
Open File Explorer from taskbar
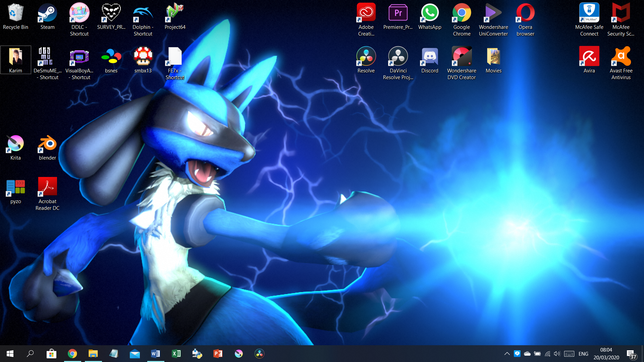click(93, 354)
